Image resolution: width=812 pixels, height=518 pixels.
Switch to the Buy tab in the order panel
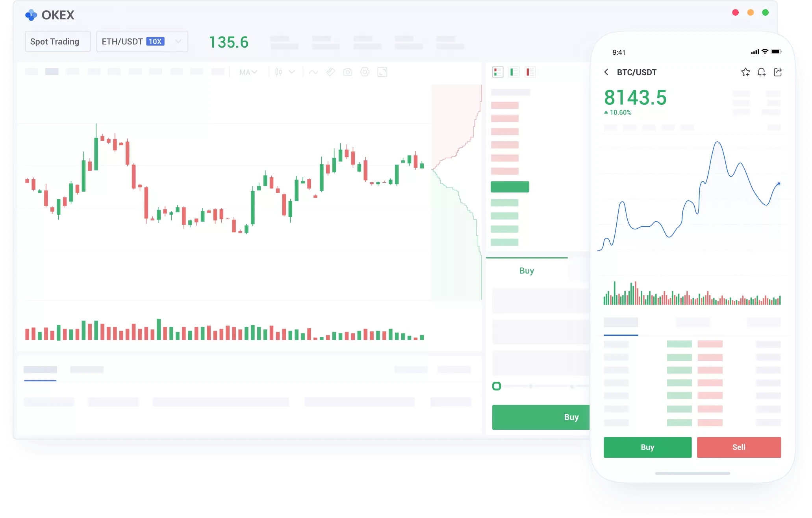point(527,270)
